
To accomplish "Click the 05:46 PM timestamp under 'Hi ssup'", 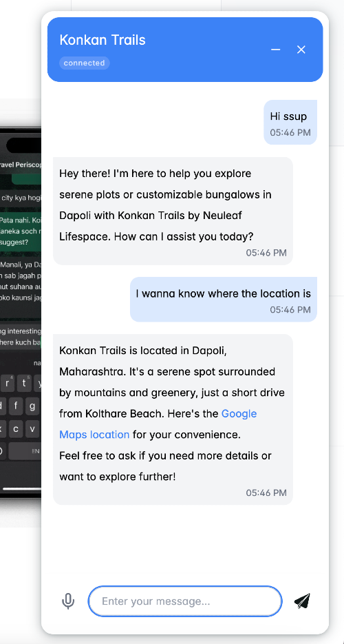I will [x=290, y=133].
